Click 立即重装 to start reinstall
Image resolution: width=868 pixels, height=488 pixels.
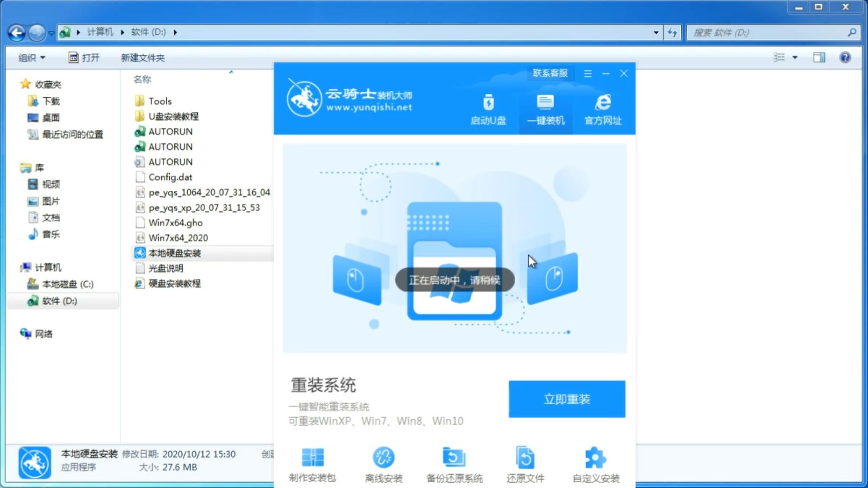(x=567, y=399)
